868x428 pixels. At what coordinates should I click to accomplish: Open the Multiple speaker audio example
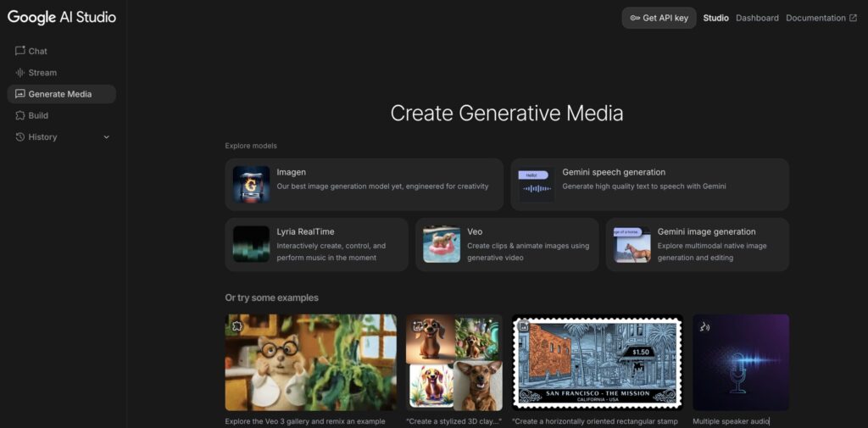coord(741,363)
